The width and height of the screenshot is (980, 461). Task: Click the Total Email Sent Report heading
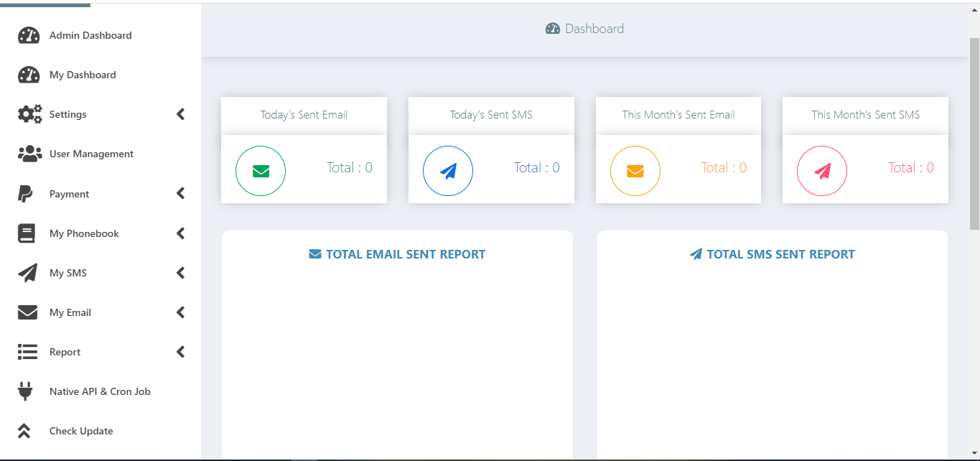coord(397,253)
